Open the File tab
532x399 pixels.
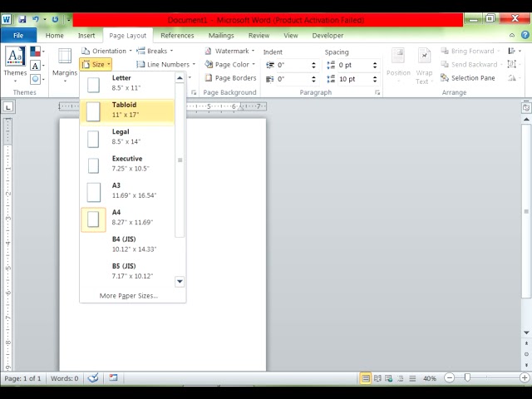click(18, 35)
